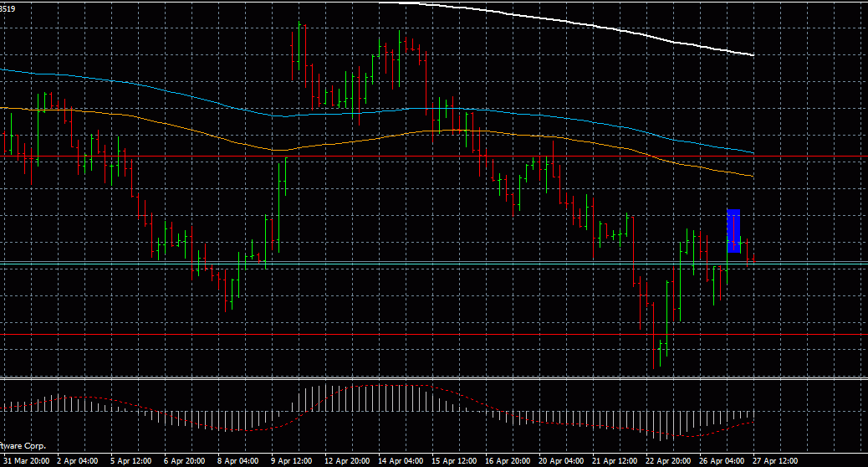Click the "8 Apr 04:00" time label

pos(238,461)
